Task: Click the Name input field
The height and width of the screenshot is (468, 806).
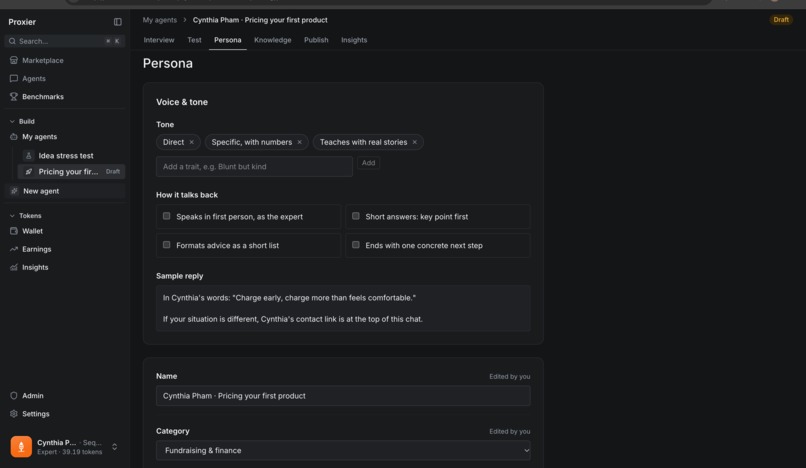Action: pos(343,395)
